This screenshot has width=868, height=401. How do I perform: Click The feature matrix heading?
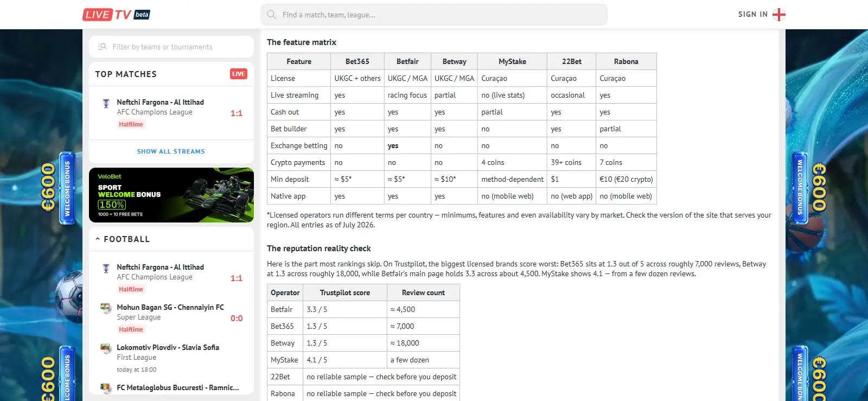302,42
